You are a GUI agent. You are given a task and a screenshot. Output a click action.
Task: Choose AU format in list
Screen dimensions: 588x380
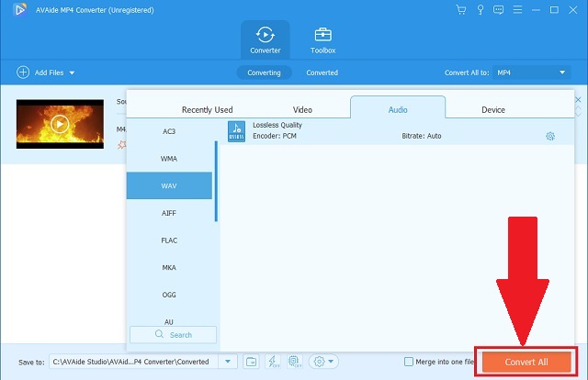(x=169, y=321)
